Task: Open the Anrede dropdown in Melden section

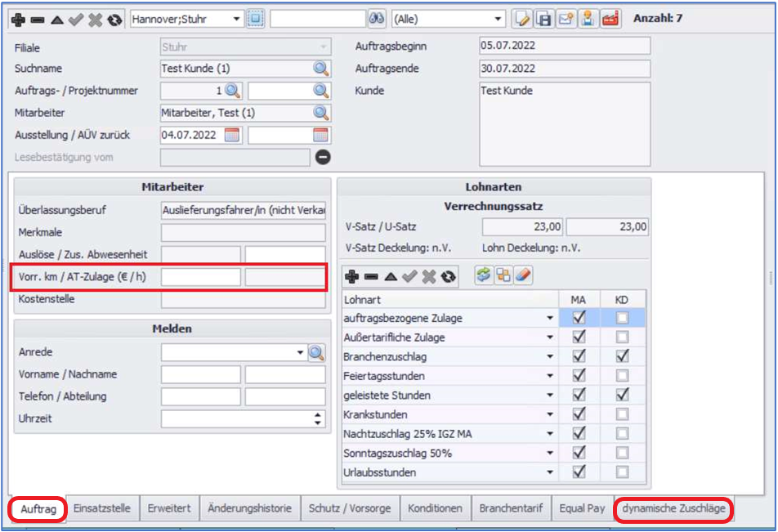Action: click(300, 352)
